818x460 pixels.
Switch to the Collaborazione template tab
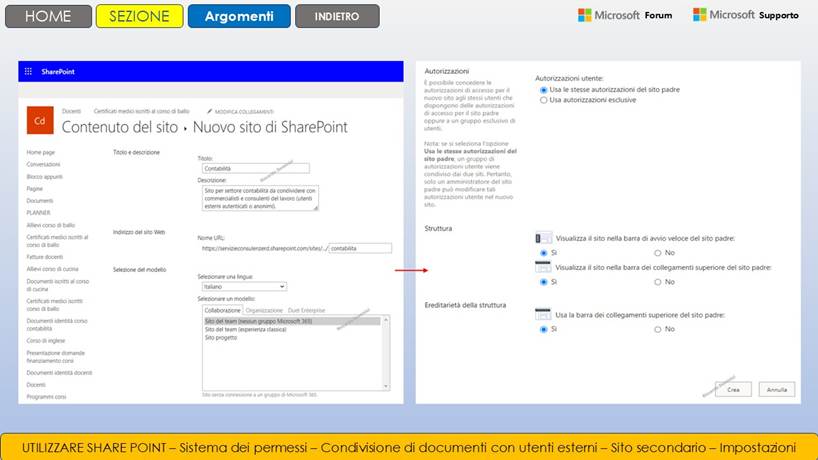click(x=222, y=310)
